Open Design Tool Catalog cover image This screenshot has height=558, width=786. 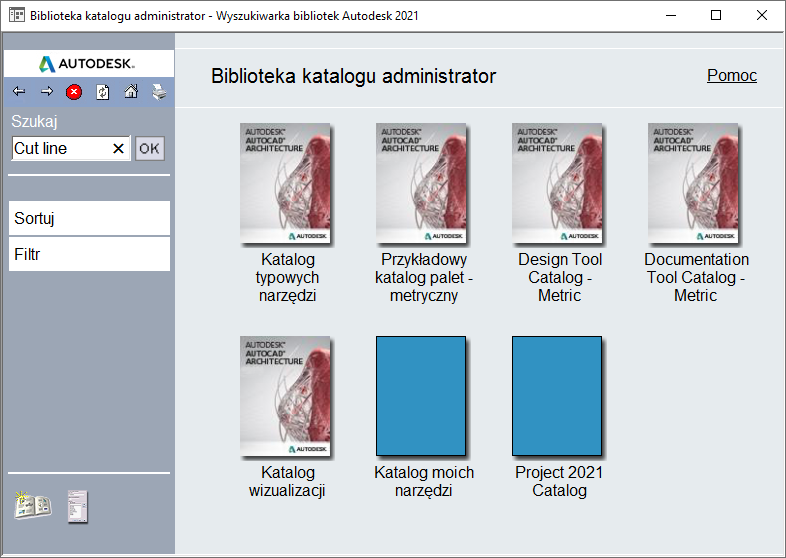click(x=557, y=183)
